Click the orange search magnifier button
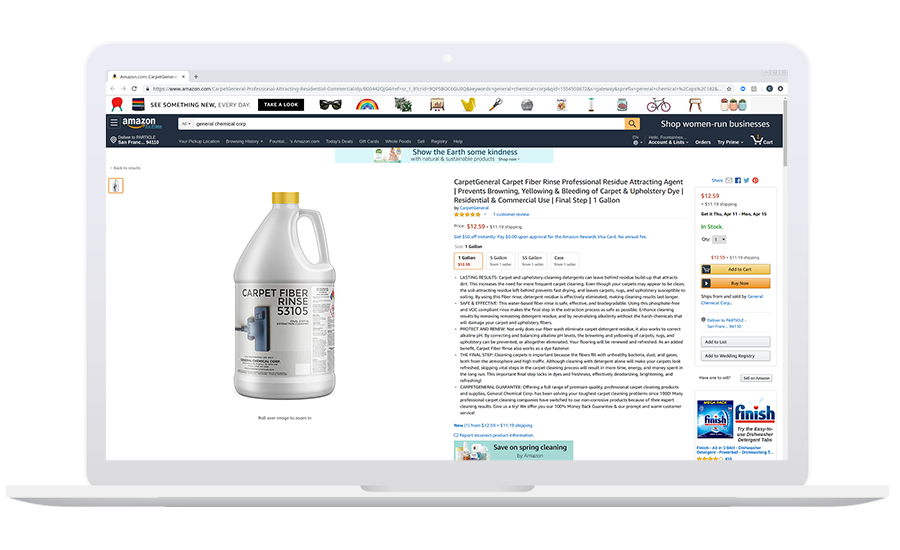Viewport: 900px width, 550px height. click(632, 123)
